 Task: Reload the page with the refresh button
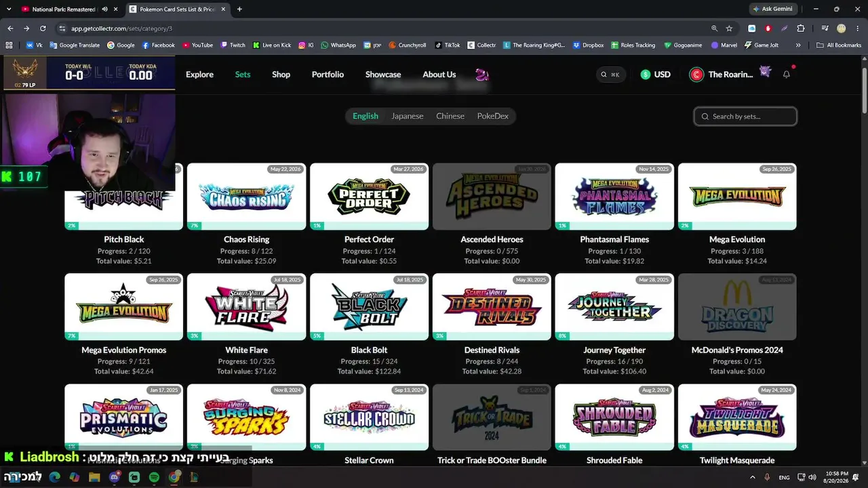[x=43, y=28]
